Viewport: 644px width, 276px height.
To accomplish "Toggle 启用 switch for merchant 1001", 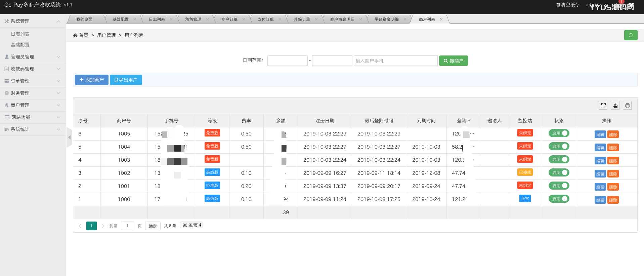I will 559,186.
